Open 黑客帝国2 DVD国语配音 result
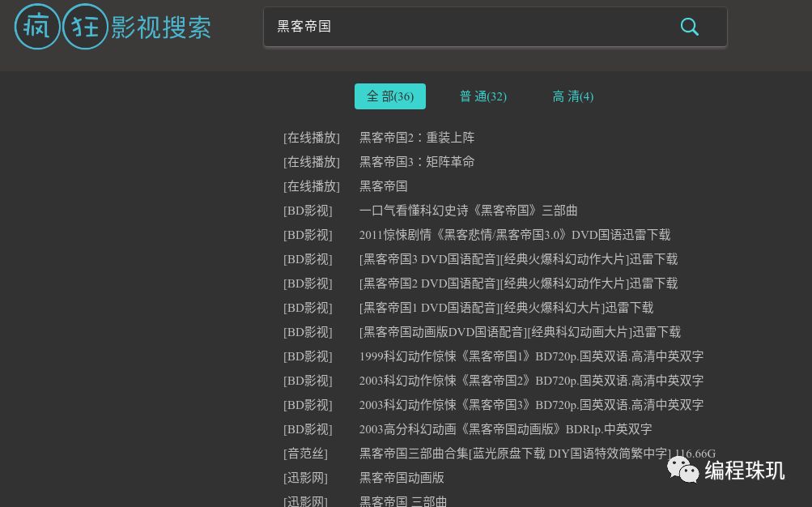812x507 pixels. (518, 283)
